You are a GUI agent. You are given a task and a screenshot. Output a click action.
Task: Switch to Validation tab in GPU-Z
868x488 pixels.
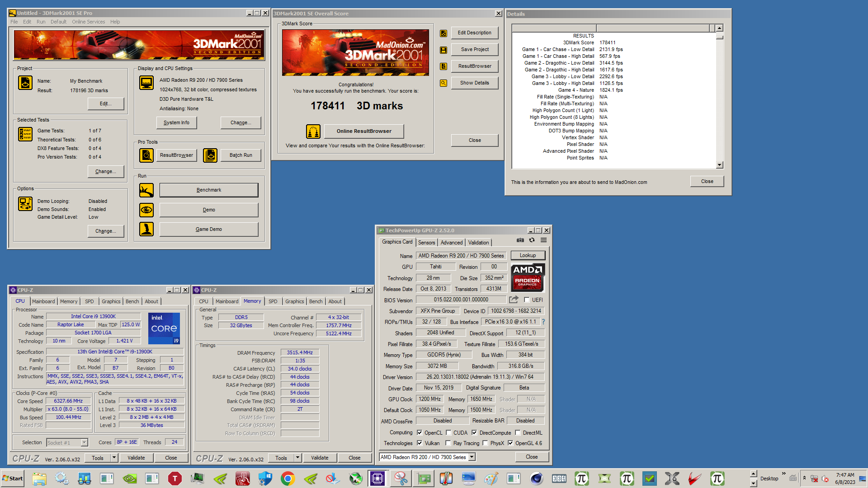point(478,243)
